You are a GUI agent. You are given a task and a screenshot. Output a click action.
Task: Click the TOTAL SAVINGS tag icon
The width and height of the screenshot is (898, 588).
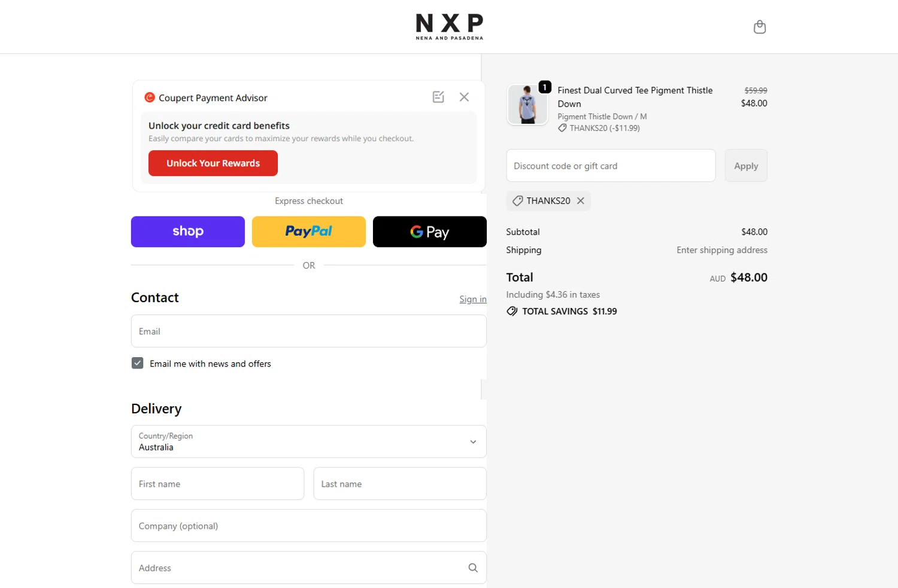pos(512,311)
